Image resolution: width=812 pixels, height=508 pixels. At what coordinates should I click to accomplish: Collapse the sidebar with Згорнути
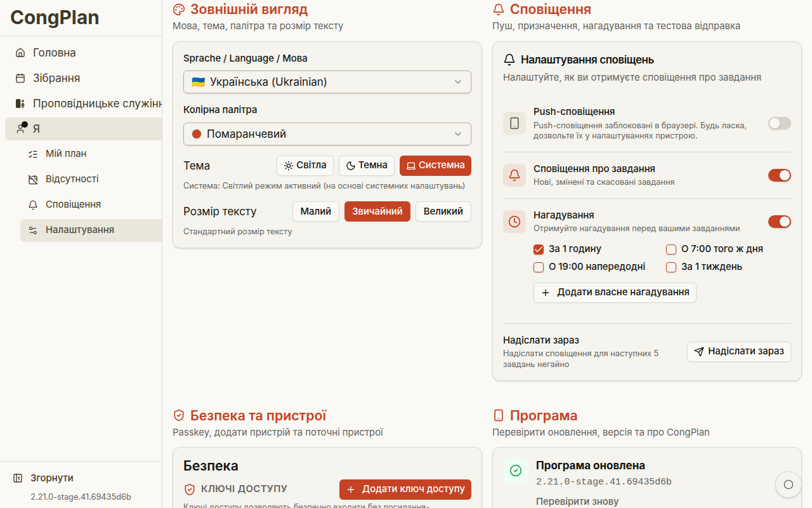click(x=81, y=478)
